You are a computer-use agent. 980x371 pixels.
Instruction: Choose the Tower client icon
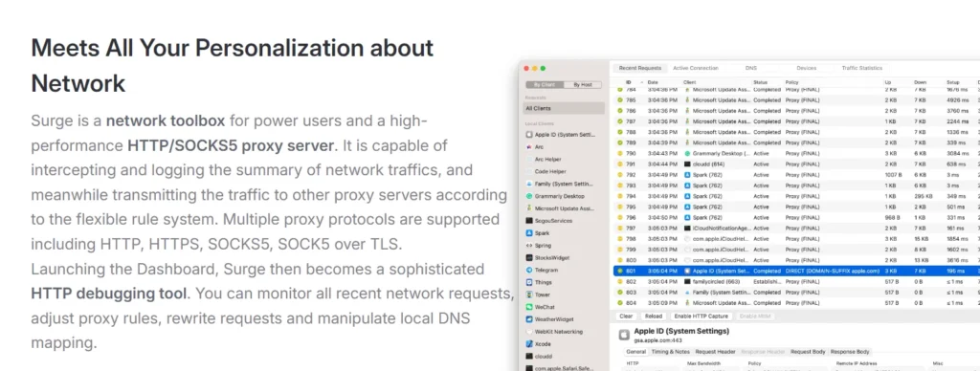click(x=529, y=295)
